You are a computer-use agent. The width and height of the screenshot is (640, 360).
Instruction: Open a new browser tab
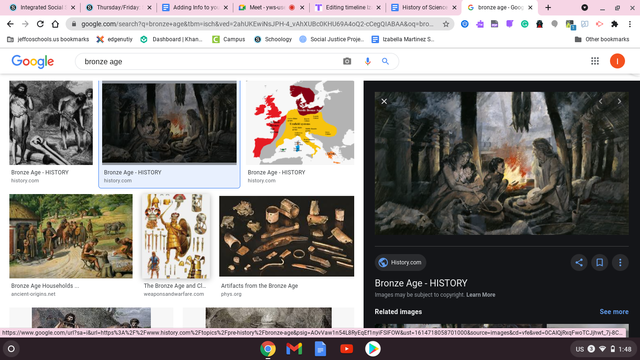pyautogui.click(x=548, y=7)
